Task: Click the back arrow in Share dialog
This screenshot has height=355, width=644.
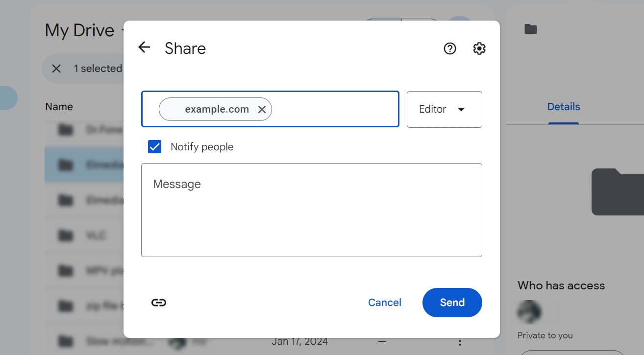Action: 144,47
